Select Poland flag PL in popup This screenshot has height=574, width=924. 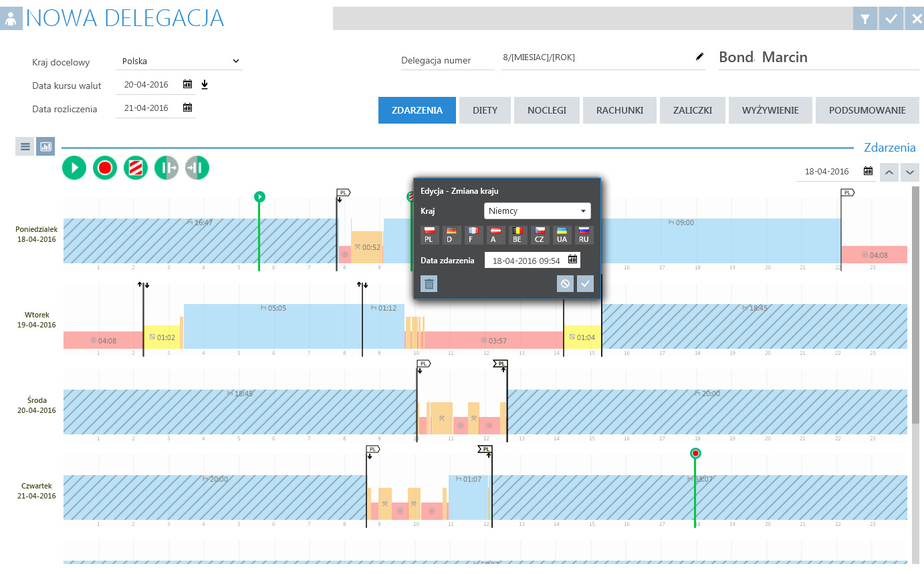[429, 235]
